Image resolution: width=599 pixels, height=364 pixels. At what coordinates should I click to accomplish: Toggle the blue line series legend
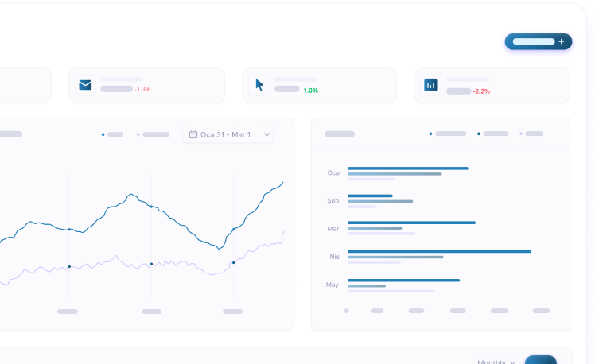pos(112,135)
